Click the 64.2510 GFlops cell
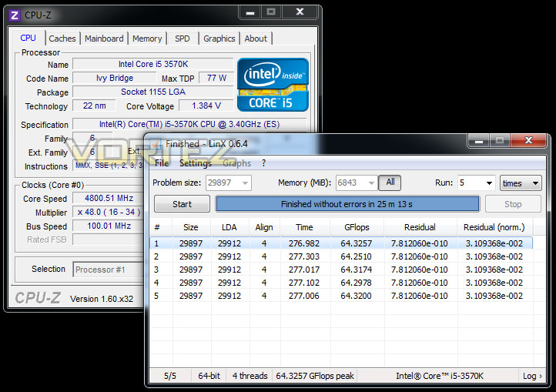This screenshot has height=392, width=556. point(356,256)
